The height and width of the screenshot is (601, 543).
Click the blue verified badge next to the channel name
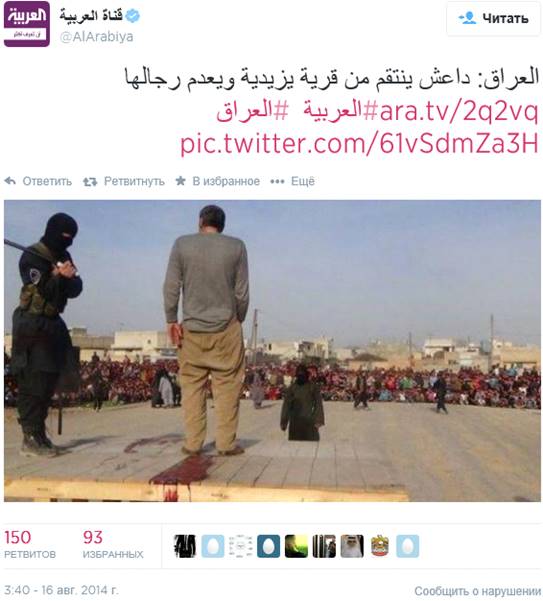point(133,16)
